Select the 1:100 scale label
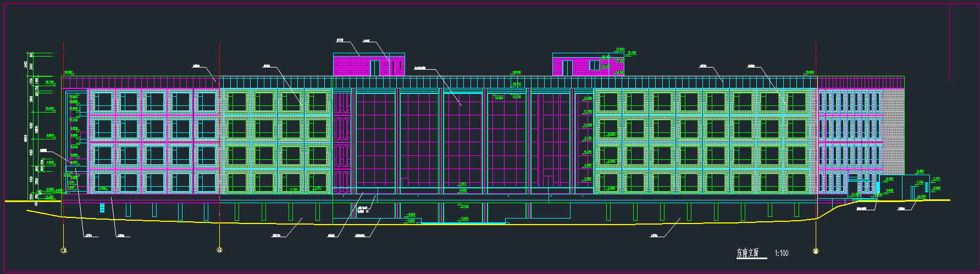980x274 pixels. 781,253
